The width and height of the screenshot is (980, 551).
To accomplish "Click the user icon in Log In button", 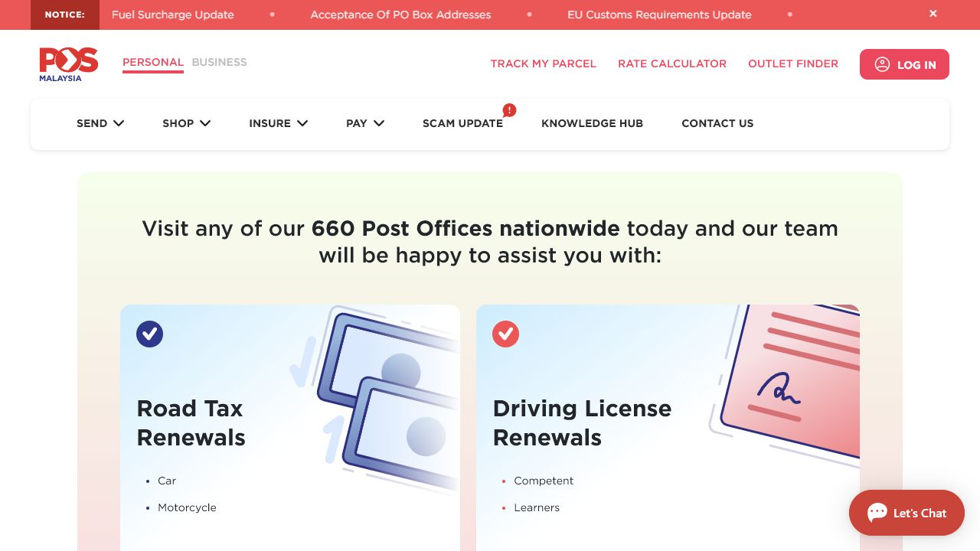I will click(x=882, y=64).
